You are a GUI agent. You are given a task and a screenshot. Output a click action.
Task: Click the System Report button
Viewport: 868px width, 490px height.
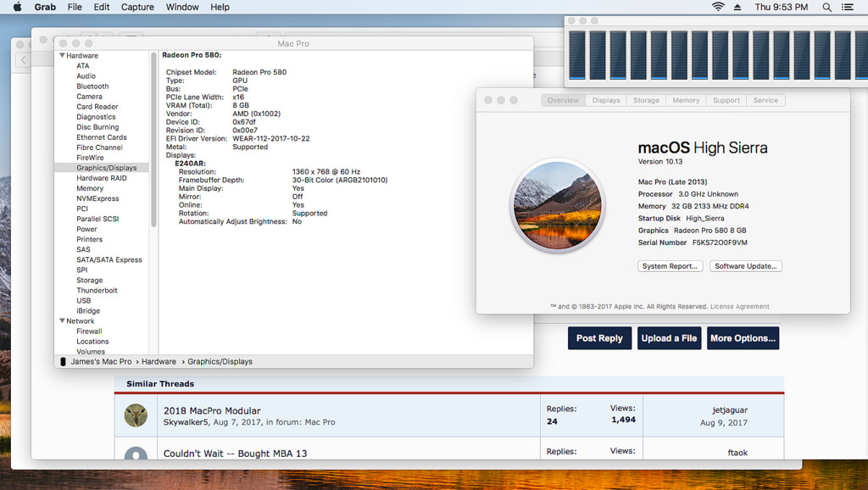[670, 266]
